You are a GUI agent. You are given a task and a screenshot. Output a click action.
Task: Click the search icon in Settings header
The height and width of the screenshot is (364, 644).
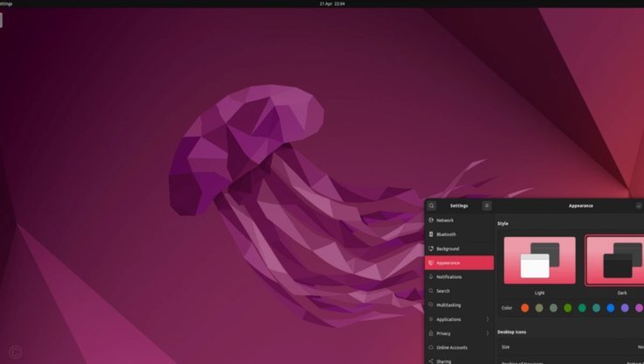(x=432, y=206)
